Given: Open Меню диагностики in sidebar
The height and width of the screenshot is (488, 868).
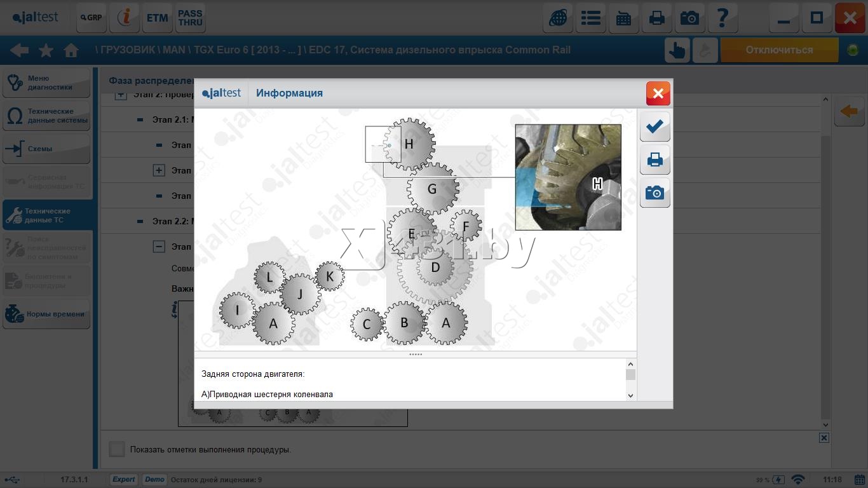Looking at the screenshot, I should tap(46, 83).
